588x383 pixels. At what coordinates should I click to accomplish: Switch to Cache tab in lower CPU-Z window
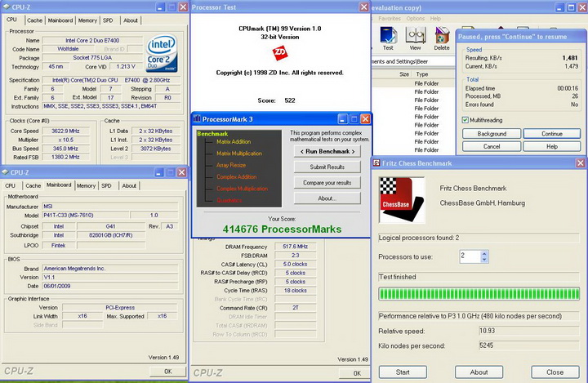tap(33, 185)
